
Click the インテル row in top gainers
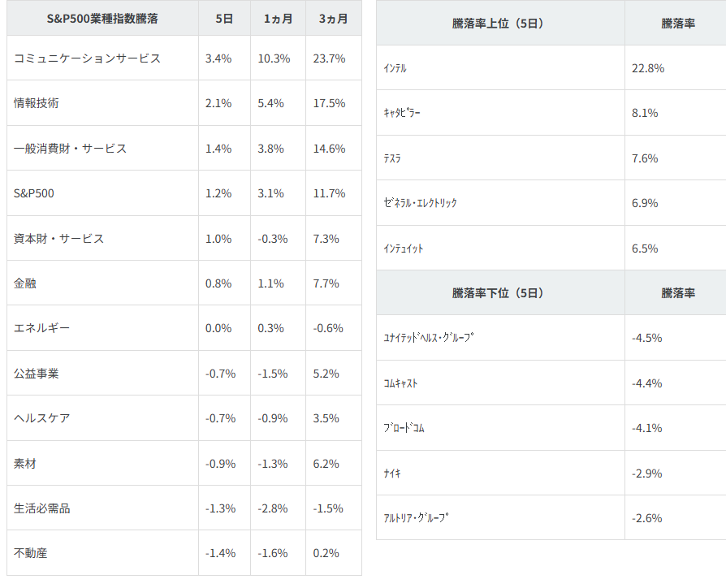click(x=395, y=69)
